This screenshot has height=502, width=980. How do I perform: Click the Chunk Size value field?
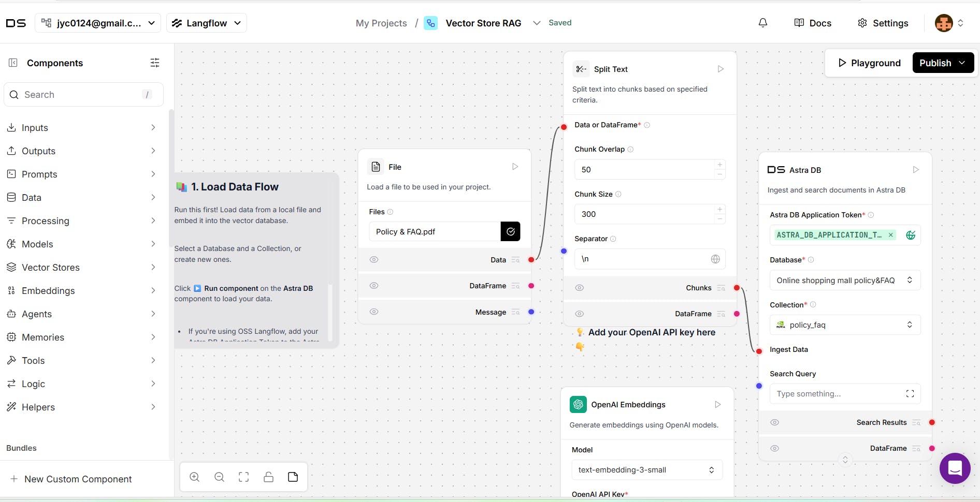tap(644, 214)
